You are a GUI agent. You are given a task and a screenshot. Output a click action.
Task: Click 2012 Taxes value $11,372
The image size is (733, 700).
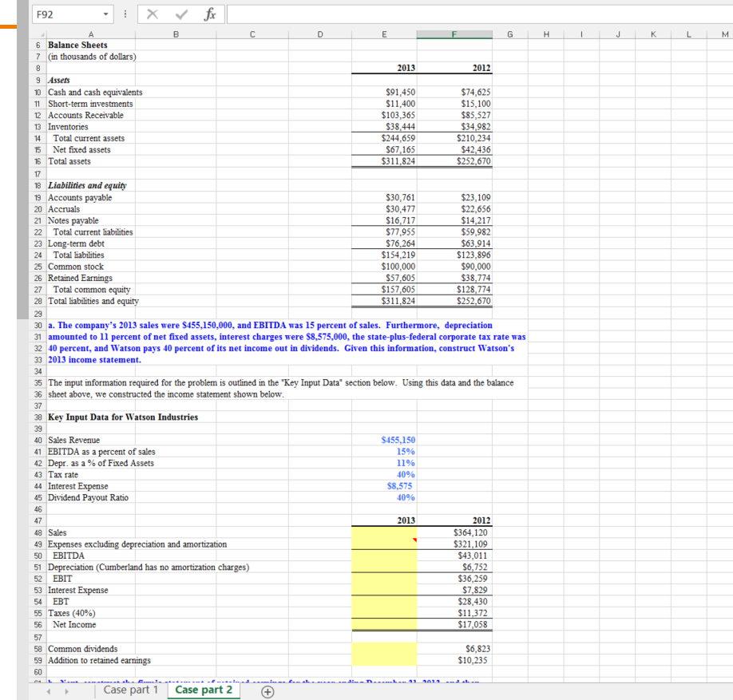[x=472, y=613]
